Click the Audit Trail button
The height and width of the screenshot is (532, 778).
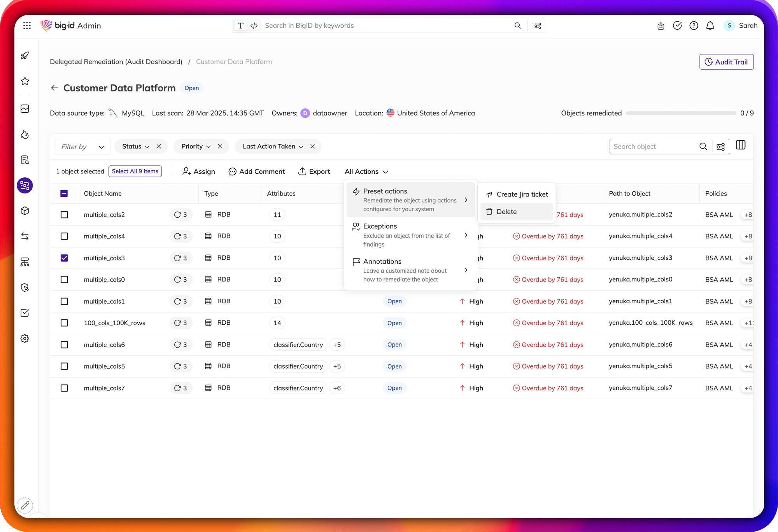(x=726, y=62)
